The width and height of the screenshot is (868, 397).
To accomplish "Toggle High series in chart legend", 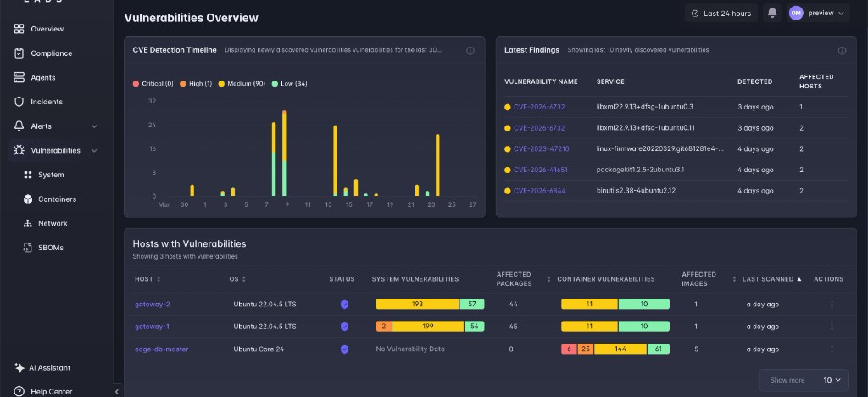I will [x=196, y=84].
